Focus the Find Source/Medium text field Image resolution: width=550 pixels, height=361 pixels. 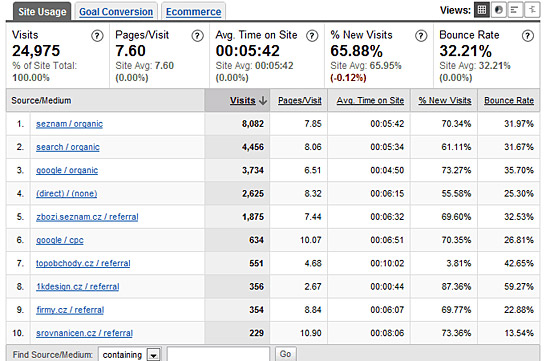[x=218, y=354]
